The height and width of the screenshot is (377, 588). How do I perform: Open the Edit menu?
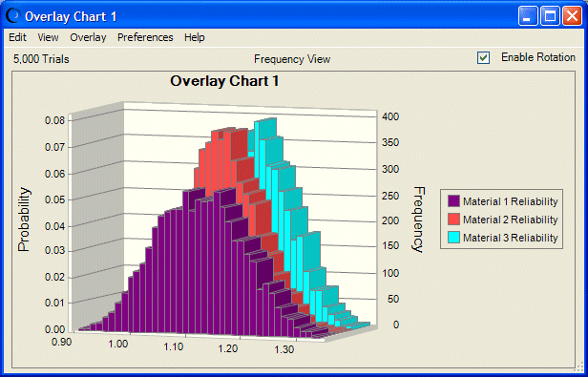(x=17, y=37)
